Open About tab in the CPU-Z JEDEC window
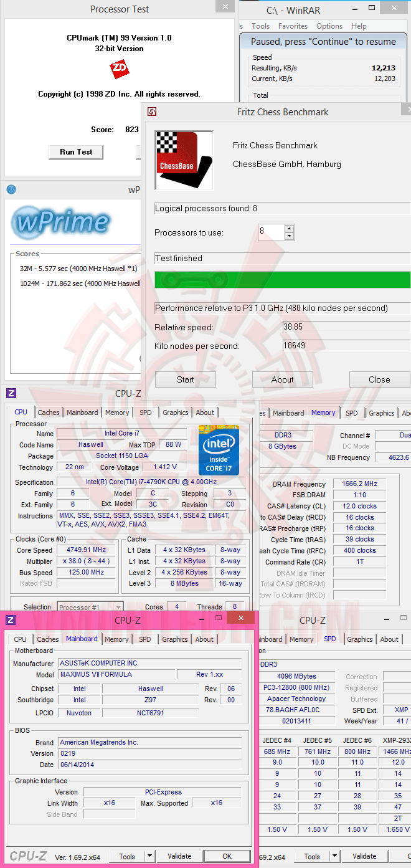This screenshot has width=411, height=868. tap(389, 639)
